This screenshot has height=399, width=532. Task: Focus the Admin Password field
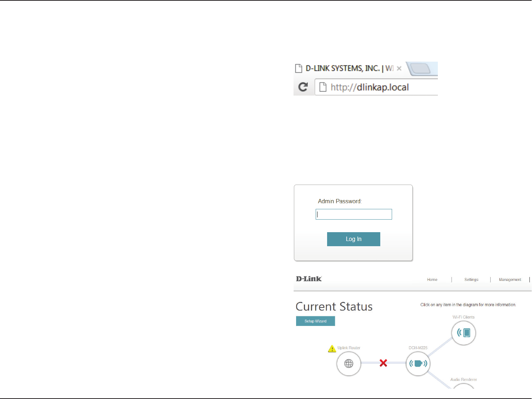[354, 214]
